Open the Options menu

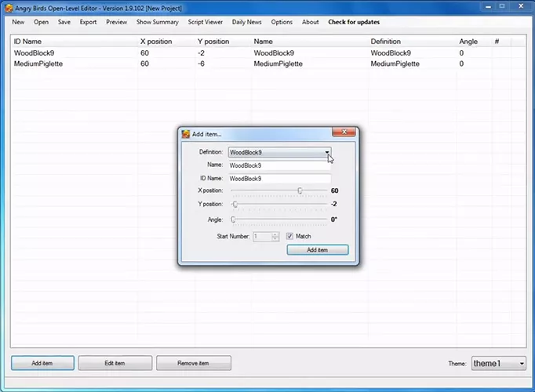click(282, 22)
